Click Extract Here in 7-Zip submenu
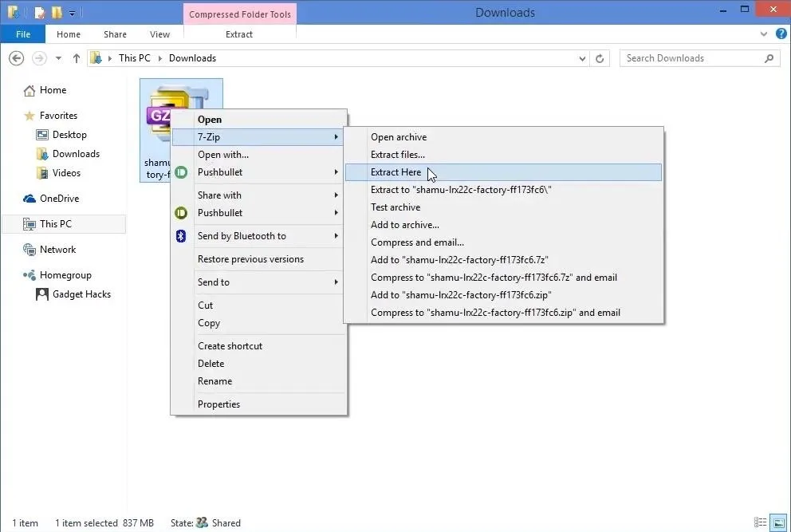The width and height of the screenshot is (791, 532). click(x=503, y=172)
